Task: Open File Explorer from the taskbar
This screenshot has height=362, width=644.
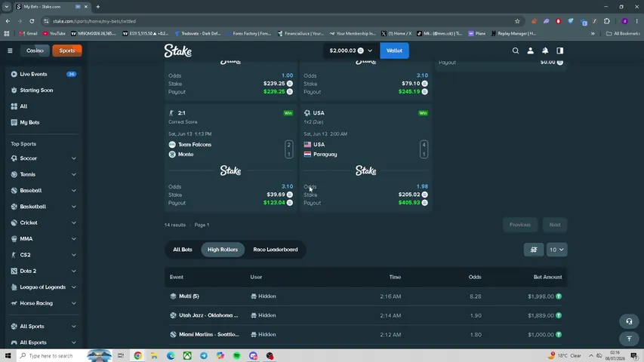Action: point(154,355)
